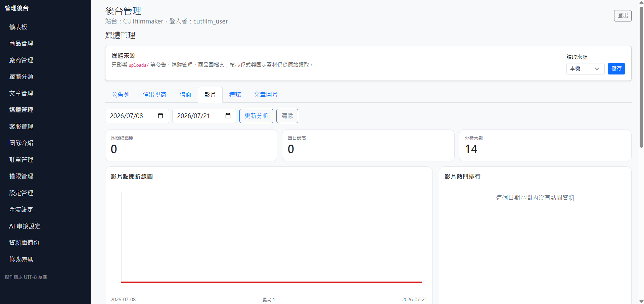Click the 管理後台 sidebar title

[x=17, y=8]
